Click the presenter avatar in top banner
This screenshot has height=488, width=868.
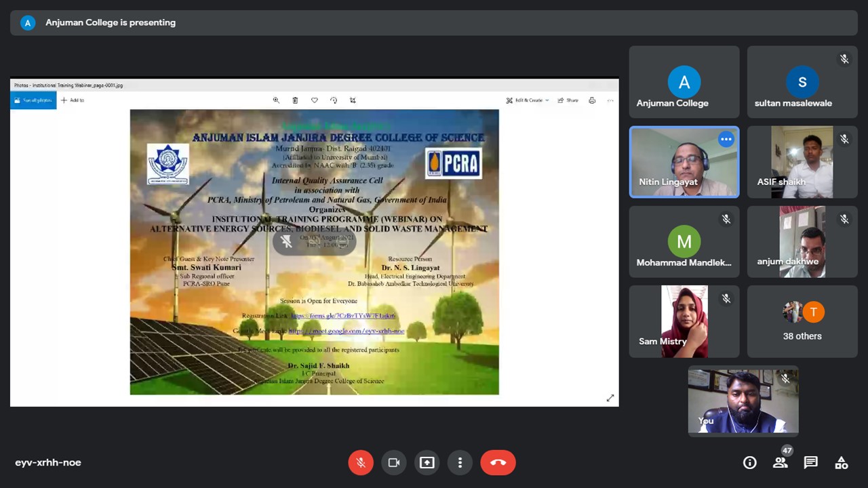coord(28,22)
